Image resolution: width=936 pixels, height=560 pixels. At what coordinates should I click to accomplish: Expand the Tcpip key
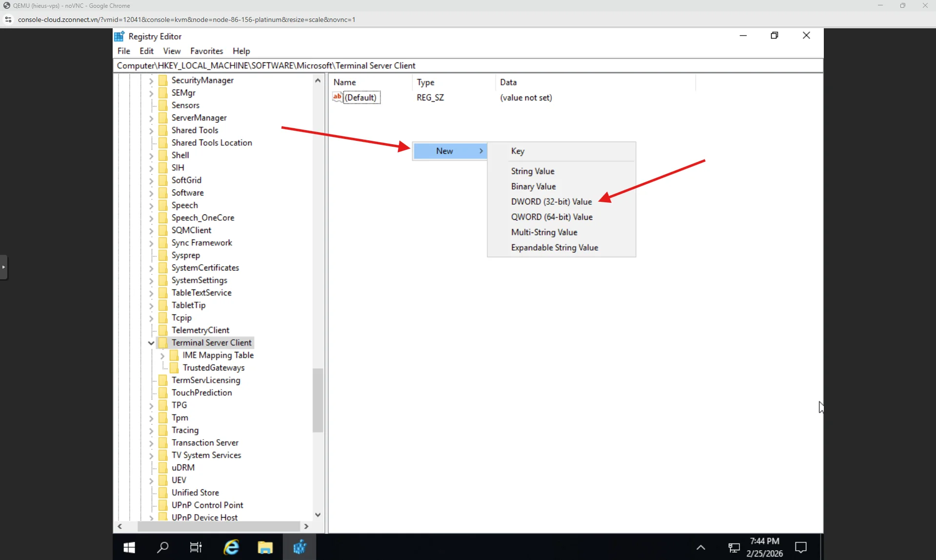151,318
